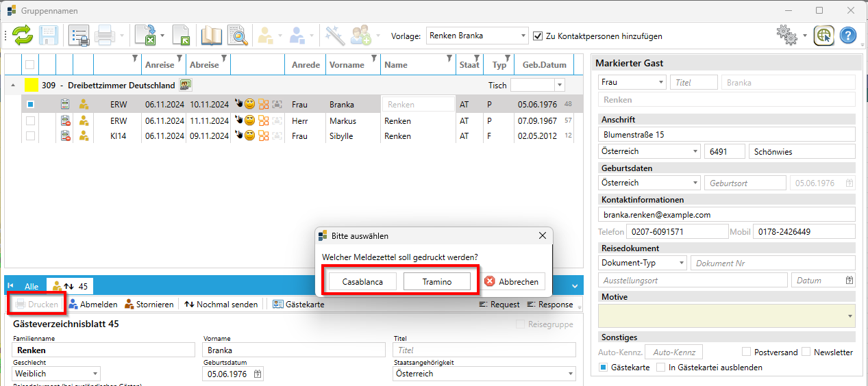The width and height of the screenshot is (868, 386).
Task: Click the yellow person icon in Sibylle's row
Action: pyautogui.click(x=84, y=136)
